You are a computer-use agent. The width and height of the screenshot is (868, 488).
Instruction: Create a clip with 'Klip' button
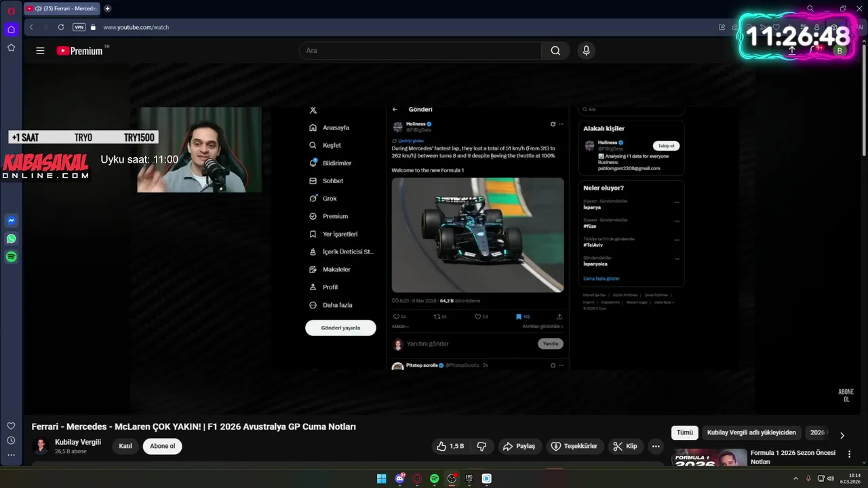tap(625, 446)
